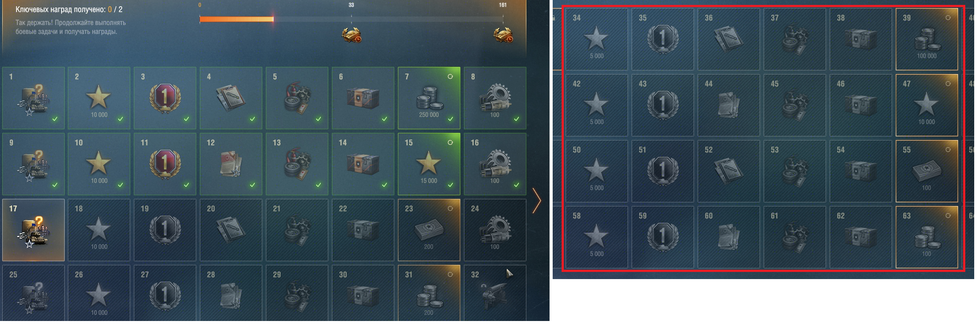Screen dimensions: 980x325
Task: Click key reward tank icon at milestone 33
Action: (x=351, y=35)
